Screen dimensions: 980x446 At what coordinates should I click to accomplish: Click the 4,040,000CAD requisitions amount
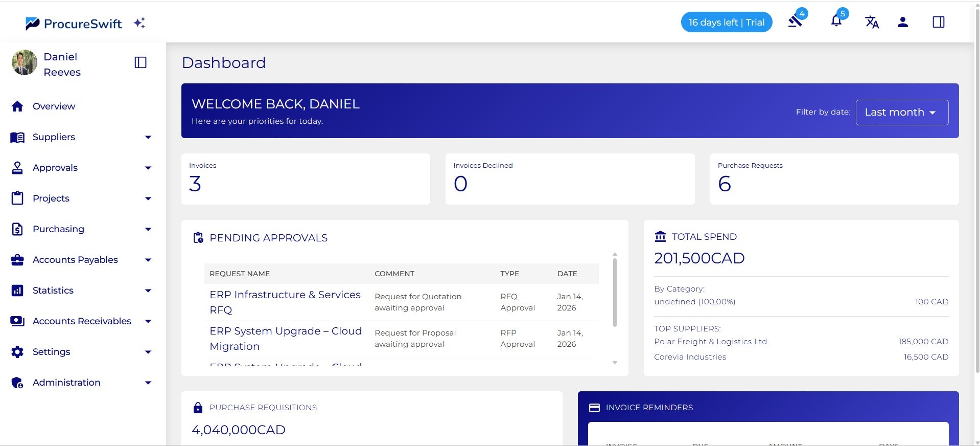[239, 430]
